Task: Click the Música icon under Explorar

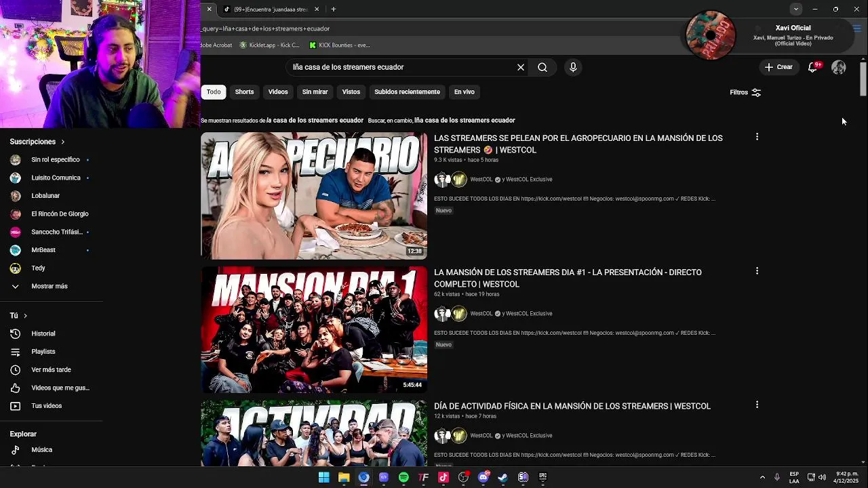Action: 15,450
